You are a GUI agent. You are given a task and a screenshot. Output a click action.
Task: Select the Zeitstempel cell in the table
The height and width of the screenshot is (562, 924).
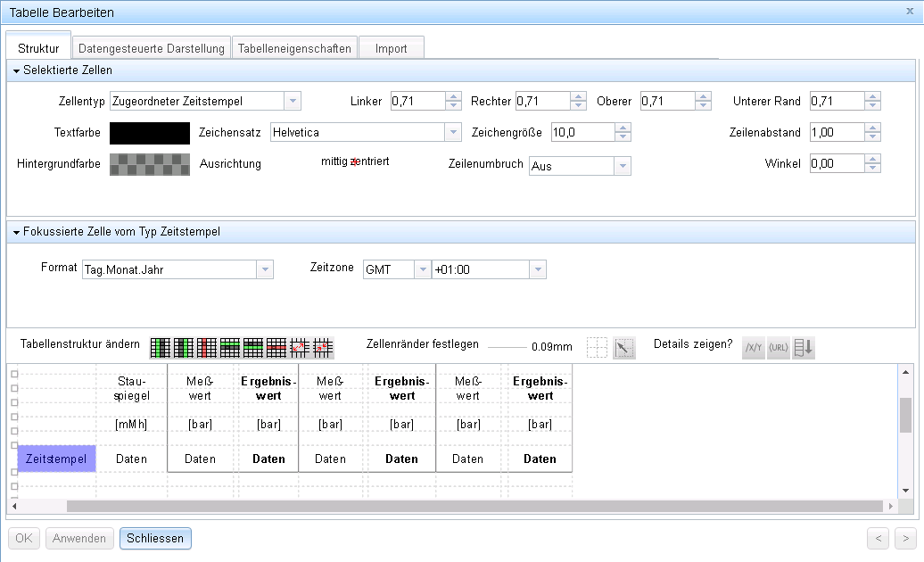[56, 459]
